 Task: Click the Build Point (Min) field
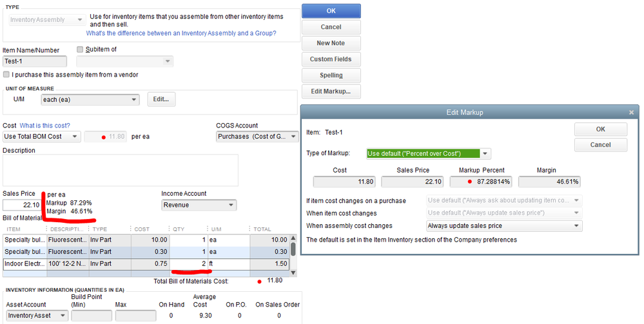(91, 316)
